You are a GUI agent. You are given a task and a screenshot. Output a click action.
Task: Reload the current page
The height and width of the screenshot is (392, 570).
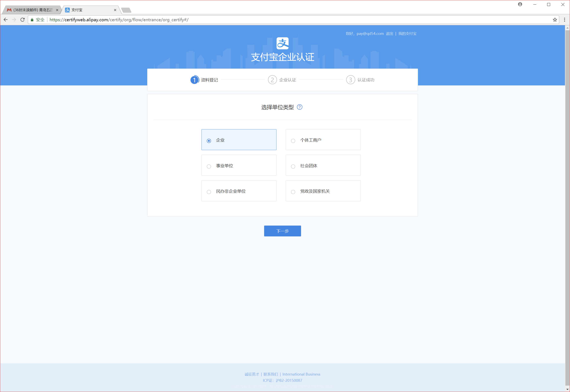(x=22, y=20)
